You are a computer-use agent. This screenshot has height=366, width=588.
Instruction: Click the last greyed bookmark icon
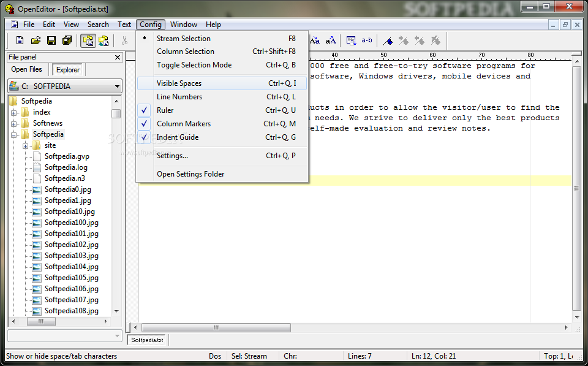[x=435, y=40]
